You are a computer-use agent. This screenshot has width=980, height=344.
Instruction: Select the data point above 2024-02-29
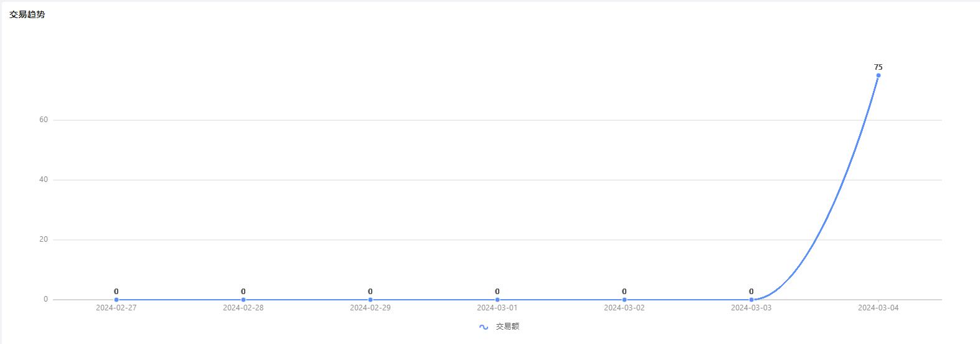370,300
